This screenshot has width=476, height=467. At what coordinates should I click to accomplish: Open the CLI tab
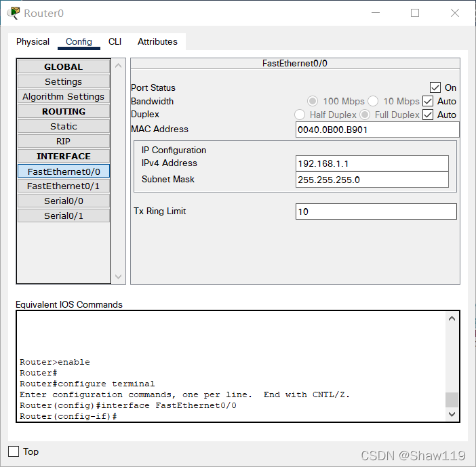tap(115, 41)
